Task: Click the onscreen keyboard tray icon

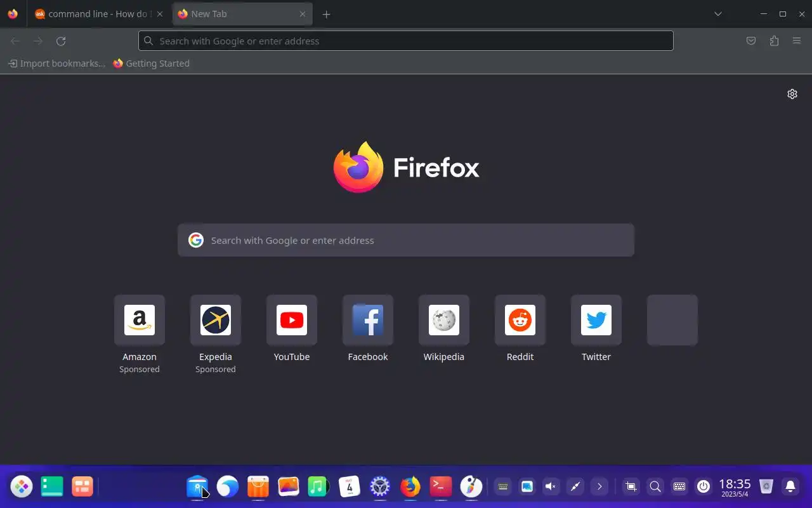Action: [503, 487]
